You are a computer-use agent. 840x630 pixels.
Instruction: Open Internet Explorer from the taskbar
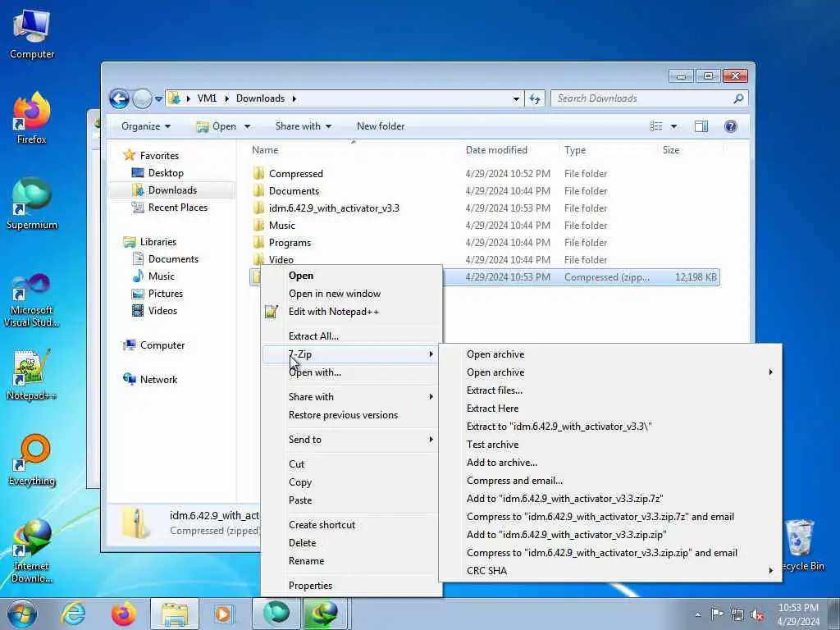[73, 614]
